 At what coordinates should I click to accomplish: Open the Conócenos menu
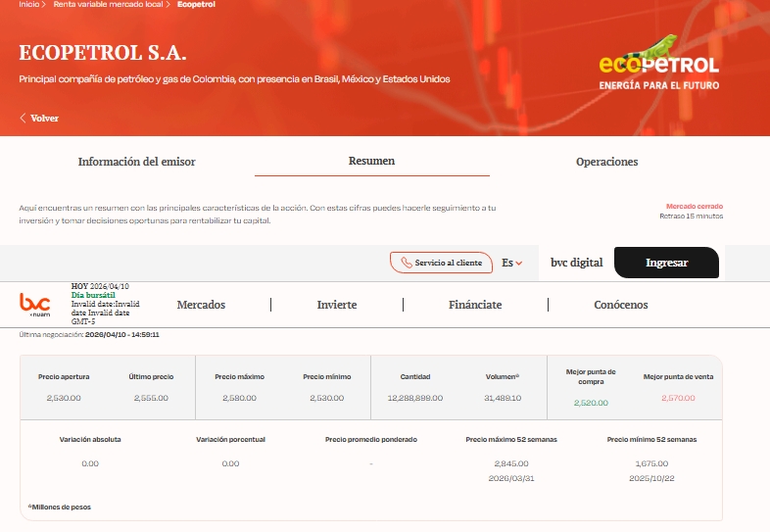(x=621, y=305)
